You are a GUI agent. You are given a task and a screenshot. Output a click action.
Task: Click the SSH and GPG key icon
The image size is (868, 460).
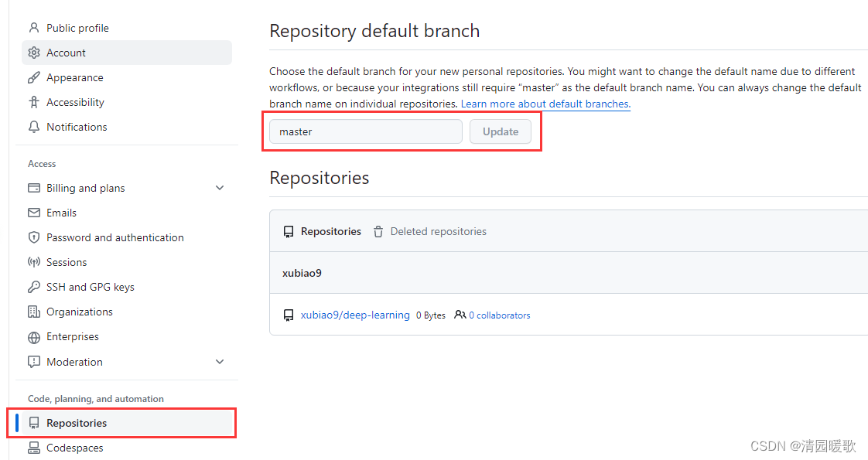tap(34, 287)
